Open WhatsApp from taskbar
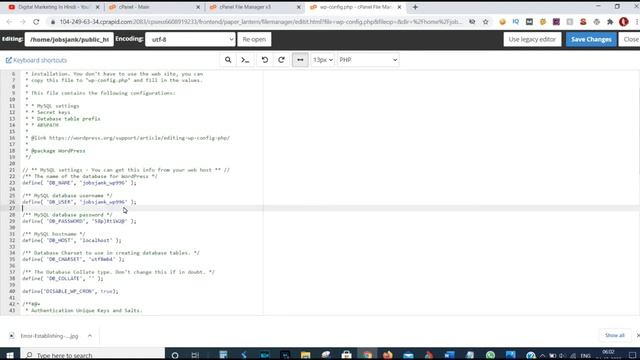640x360 pixels. point(490,355)
